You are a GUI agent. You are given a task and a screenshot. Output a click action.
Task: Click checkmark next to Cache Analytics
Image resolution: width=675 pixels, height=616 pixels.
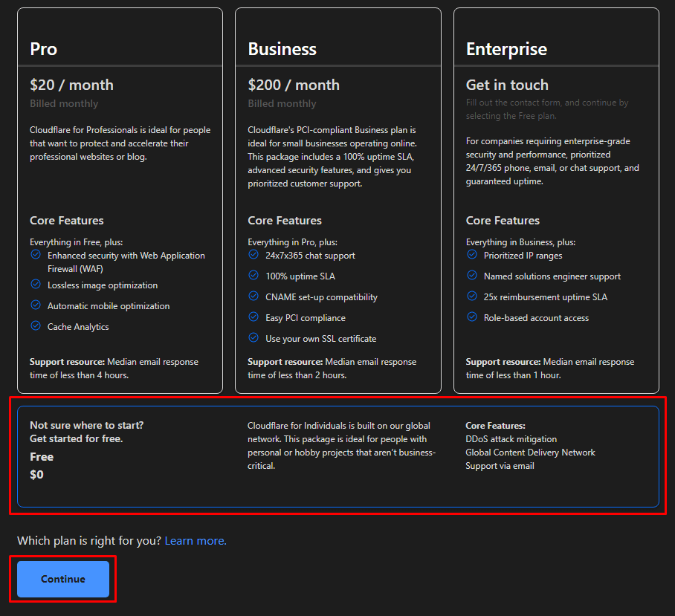(x=35, y=326)
